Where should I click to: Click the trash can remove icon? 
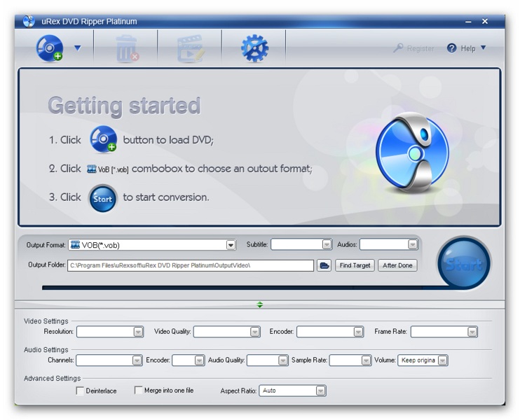126,50
